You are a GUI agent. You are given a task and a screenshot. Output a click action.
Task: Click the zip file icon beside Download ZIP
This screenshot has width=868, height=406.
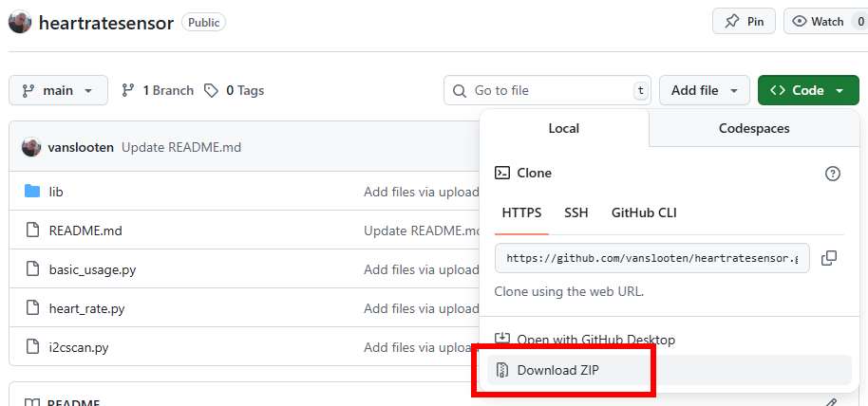coord(502,370)
